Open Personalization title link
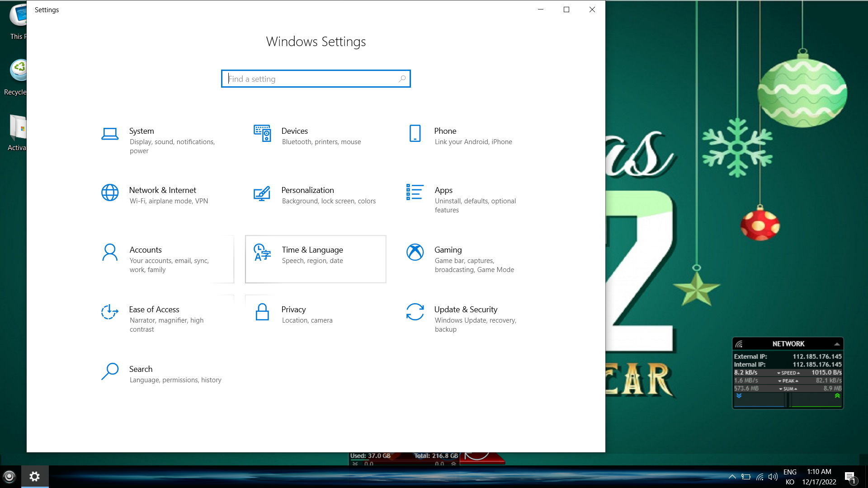This screenshot has width=868, height=488. pos(307,190)
